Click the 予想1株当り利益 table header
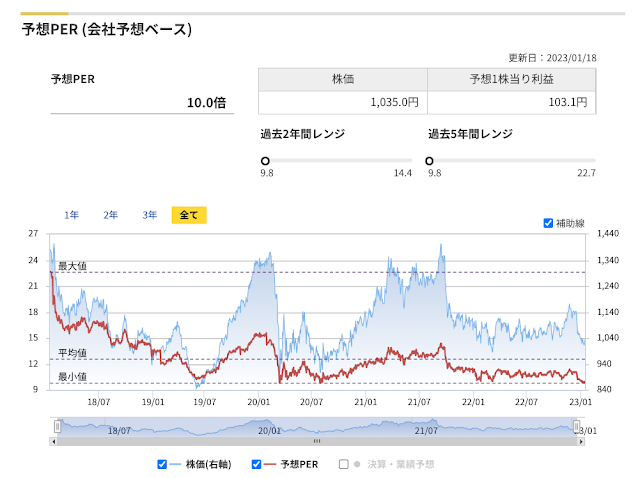Viewport: 640px width, 478px height. click(511, 80)
